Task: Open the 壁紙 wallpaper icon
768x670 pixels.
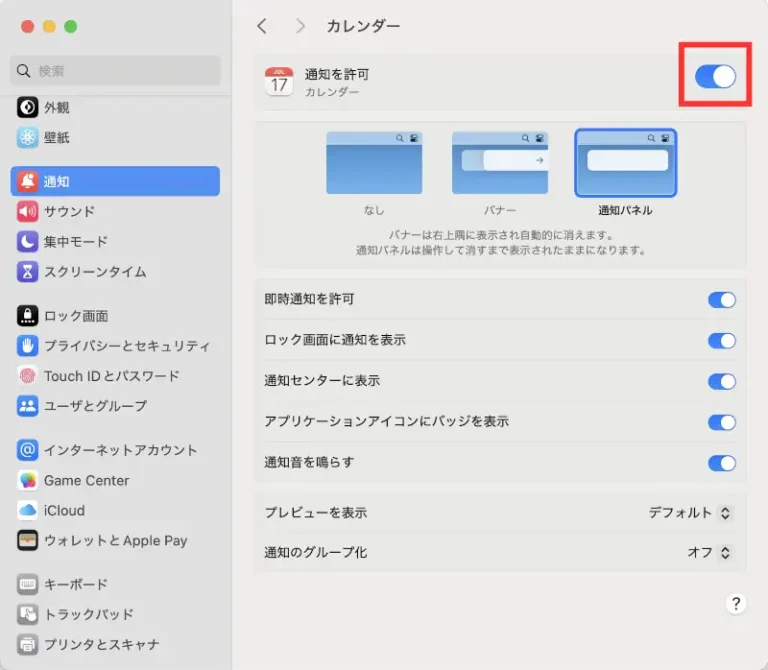Action: pyautogui.click(x=27, y=138)
